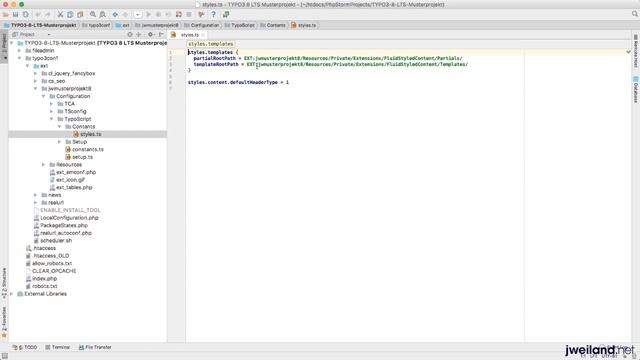
Task: Expand the Setup folder
Action: pyautogui.click(x=60, y=142)
